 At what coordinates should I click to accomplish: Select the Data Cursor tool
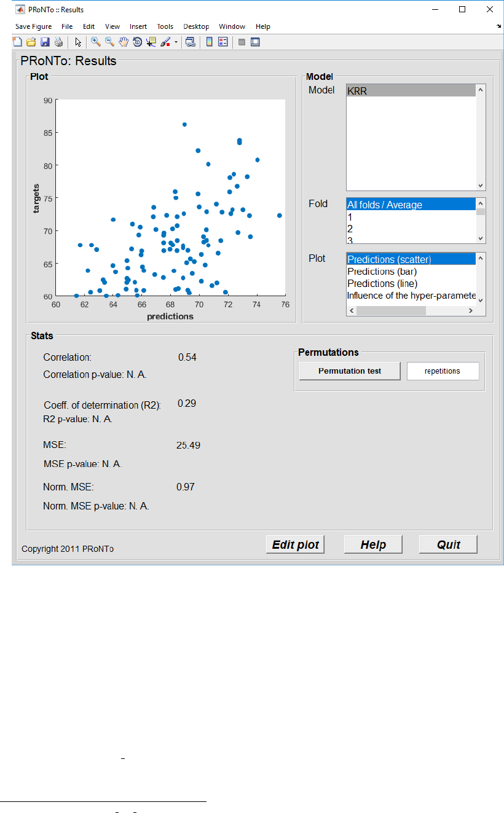151,42
